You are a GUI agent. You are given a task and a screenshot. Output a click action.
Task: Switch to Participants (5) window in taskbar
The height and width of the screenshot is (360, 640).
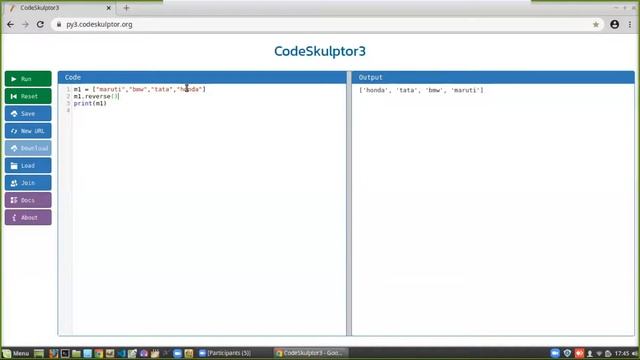[x=224, y=353]
